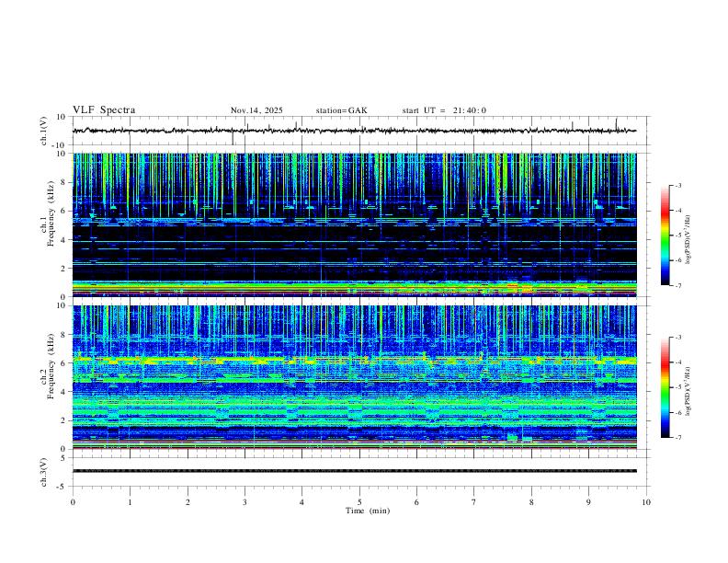Click the "VLF Spectra" title text

(x=104, y=110)
